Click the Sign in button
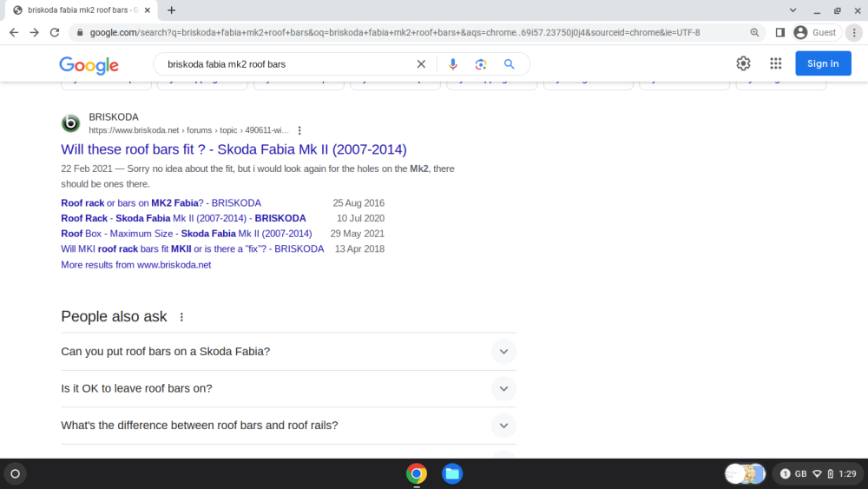 [823, 63]
